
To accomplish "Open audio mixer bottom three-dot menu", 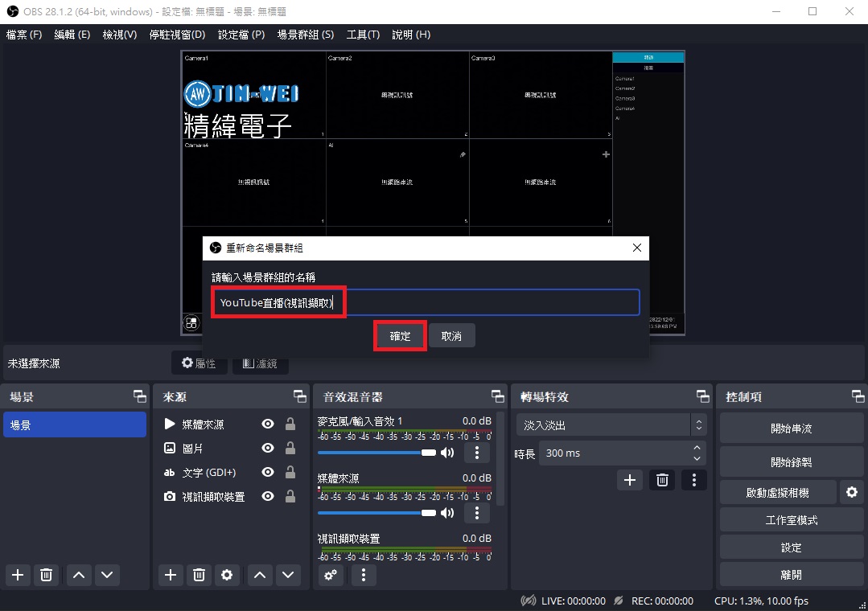I will [364, 575].
